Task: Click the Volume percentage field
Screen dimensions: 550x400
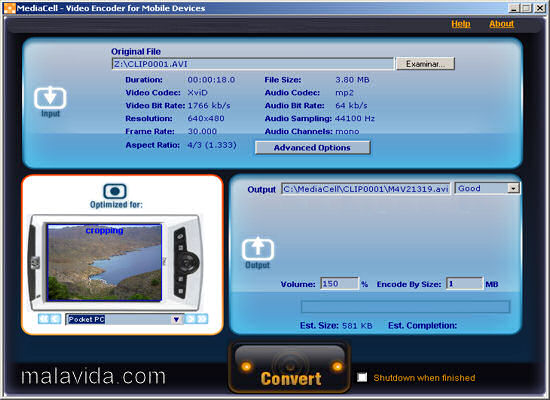Action: [339, 284]
